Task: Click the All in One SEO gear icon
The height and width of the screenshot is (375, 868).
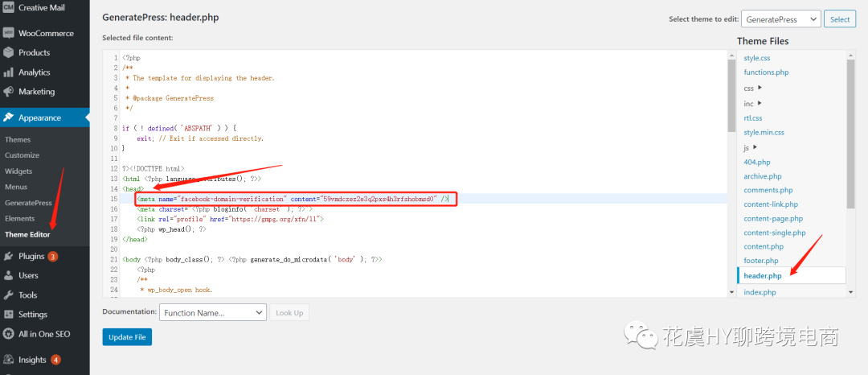Action: (x=8, y=334)
